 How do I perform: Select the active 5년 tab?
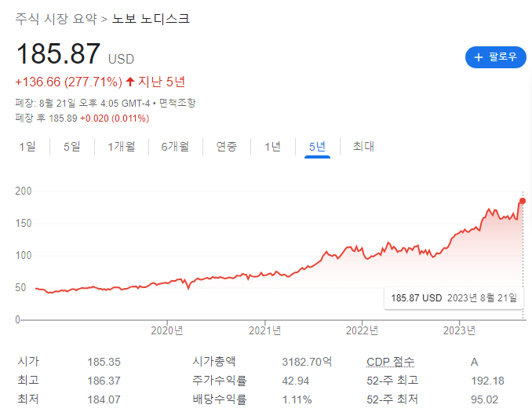pos(317,147)
